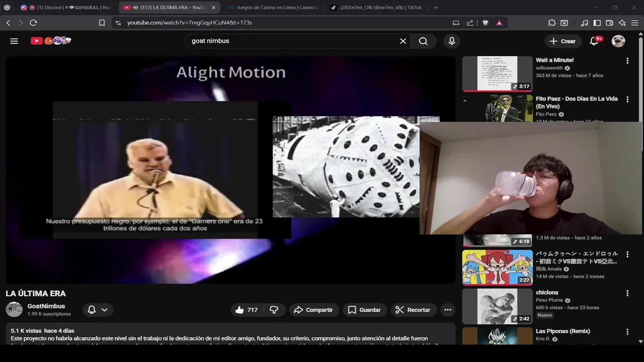
Task: Clear the search box text
Action: (403, 41)
